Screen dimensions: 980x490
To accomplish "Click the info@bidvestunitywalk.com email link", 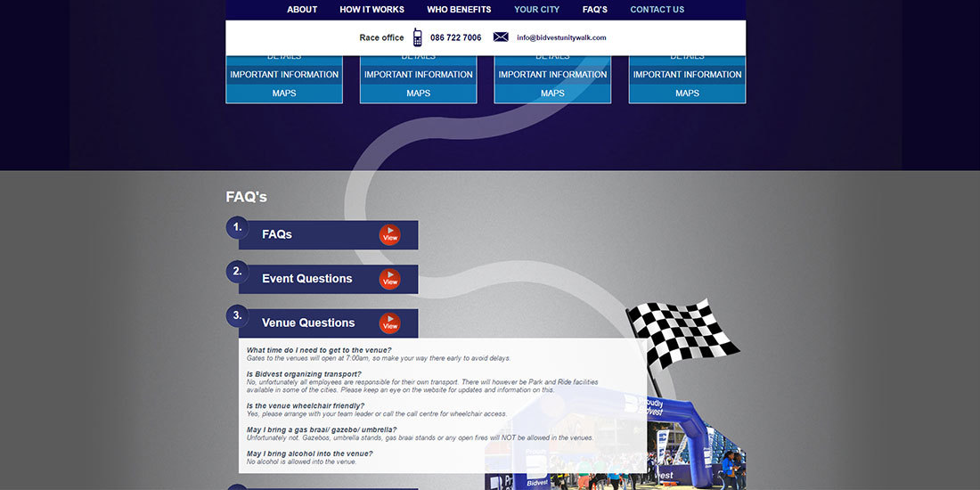I will pyautogui.click(x=561, y=38).
